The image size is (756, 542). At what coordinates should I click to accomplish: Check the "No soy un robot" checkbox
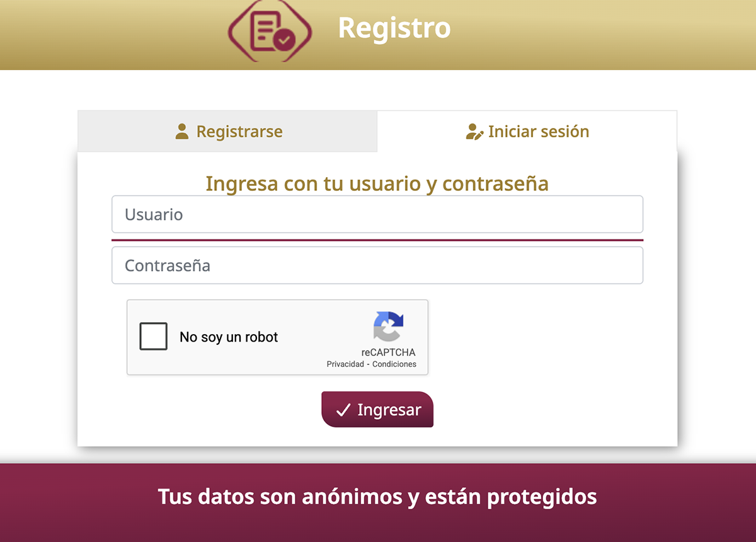(x=154, y=337)
